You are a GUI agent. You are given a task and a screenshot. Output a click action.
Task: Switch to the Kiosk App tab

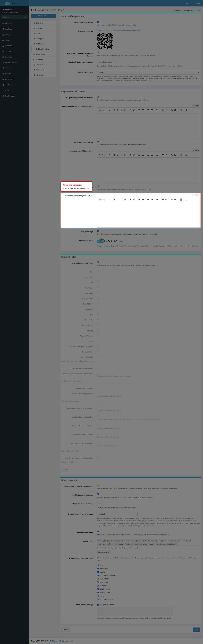(44, 60)
